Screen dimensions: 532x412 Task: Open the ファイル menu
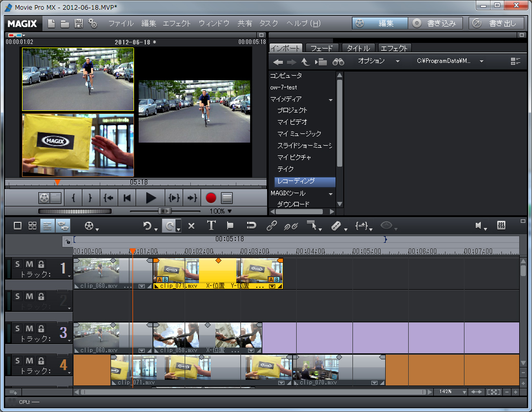(x=121, y=24)
